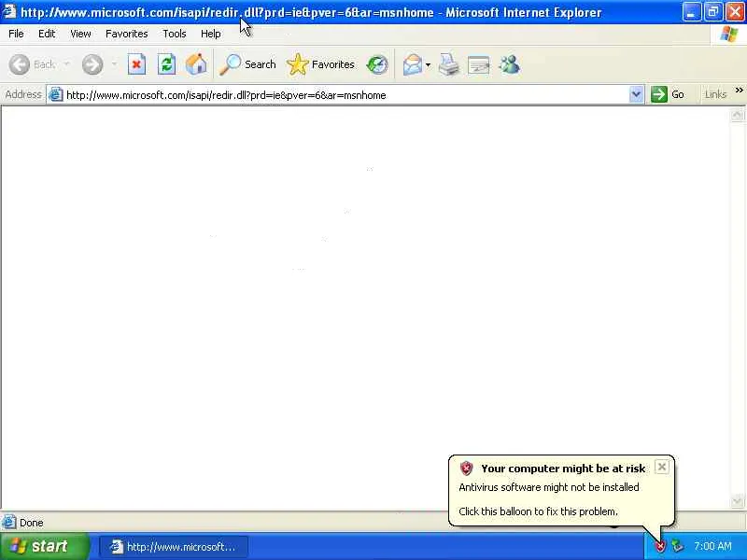Click the Edit page toolbar icon

[479, 64]
